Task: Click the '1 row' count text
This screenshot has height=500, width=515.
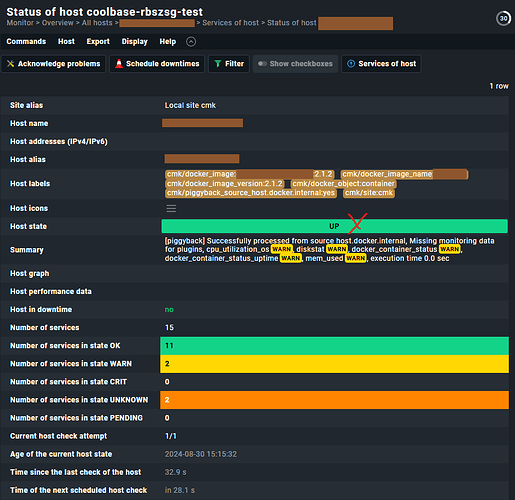Action: (x=499, y=86)
